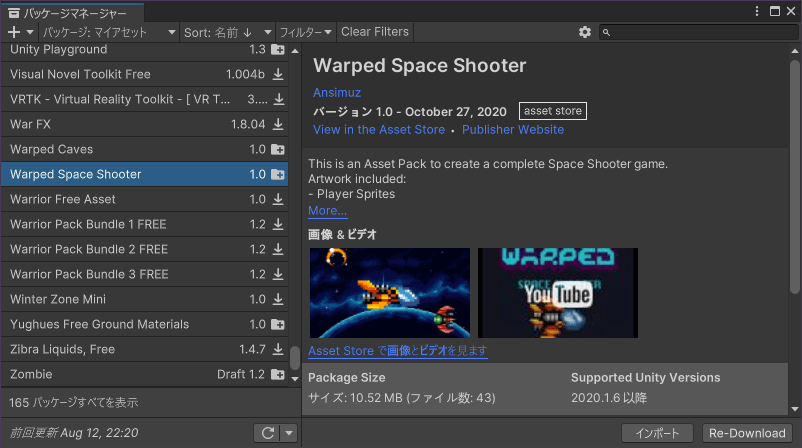Screen dimensions: 802x448
Task: Click download icon for VRTK Virtual Reality Toolkit
Action: coord(279,99)
